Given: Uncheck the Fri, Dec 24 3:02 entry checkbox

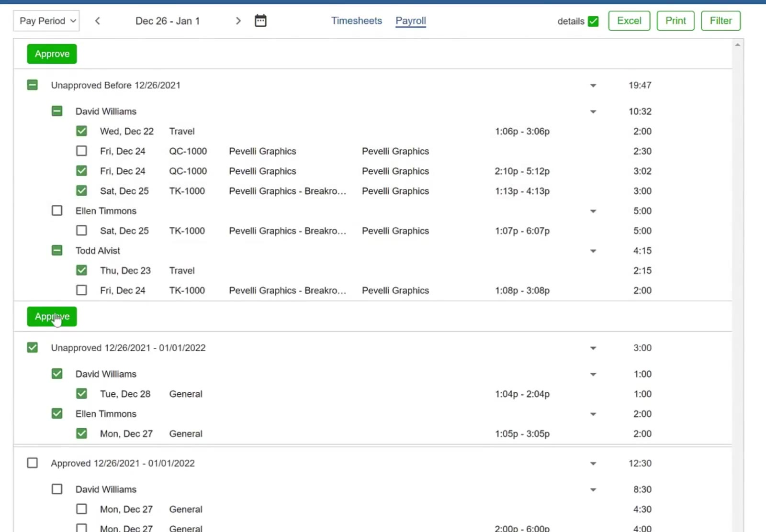Looking at the screenshot, I should 81,171.
